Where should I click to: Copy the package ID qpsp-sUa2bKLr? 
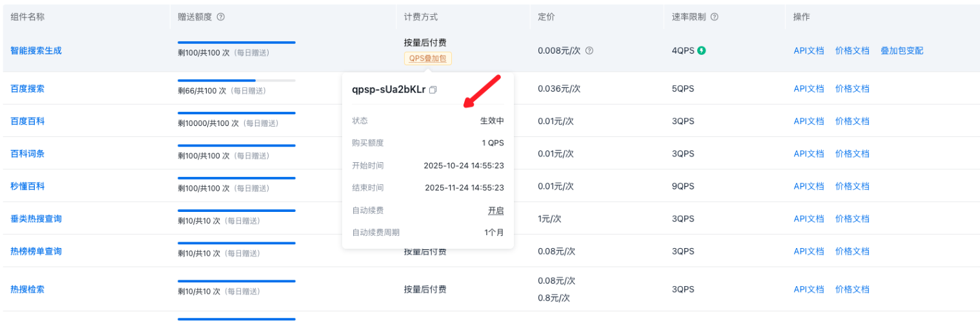(x=433, y=90)
